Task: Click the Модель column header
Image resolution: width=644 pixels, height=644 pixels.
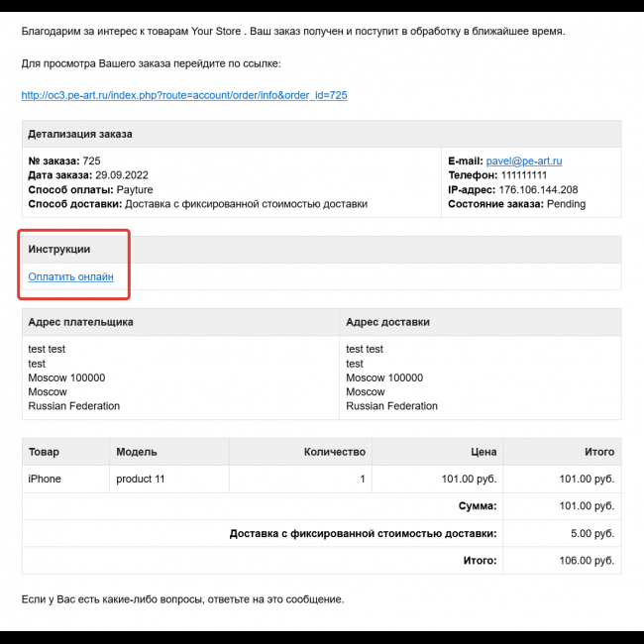Action: tap(137, 452)
